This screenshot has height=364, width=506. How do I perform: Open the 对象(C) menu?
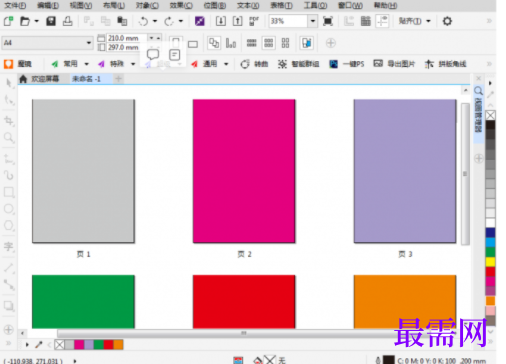(x=147, y=5)
